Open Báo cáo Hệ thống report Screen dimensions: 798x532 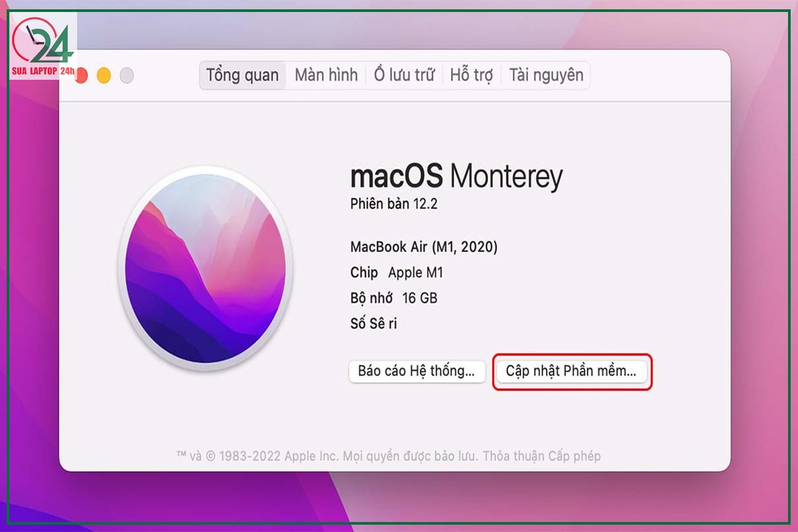417,371
